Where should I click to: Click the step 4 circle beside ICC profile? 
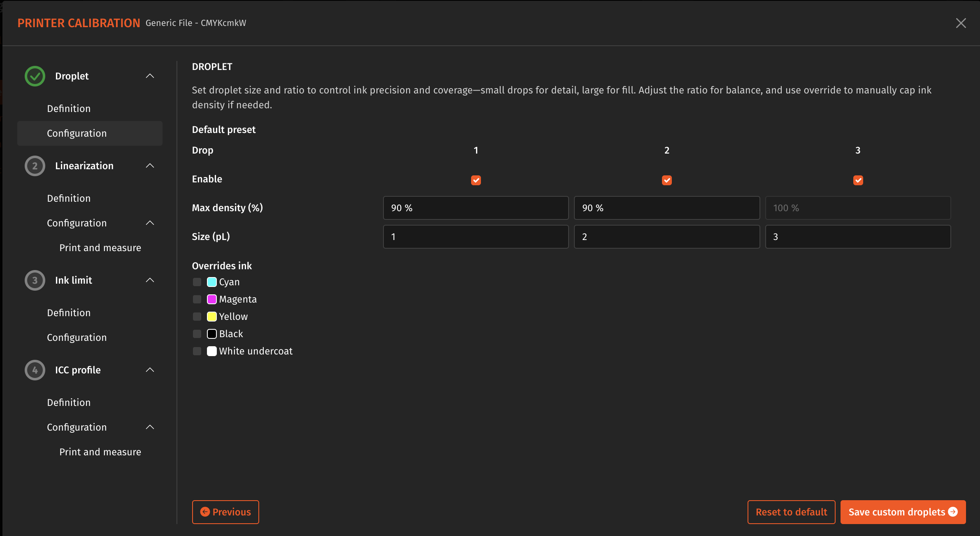coord(35,370)
